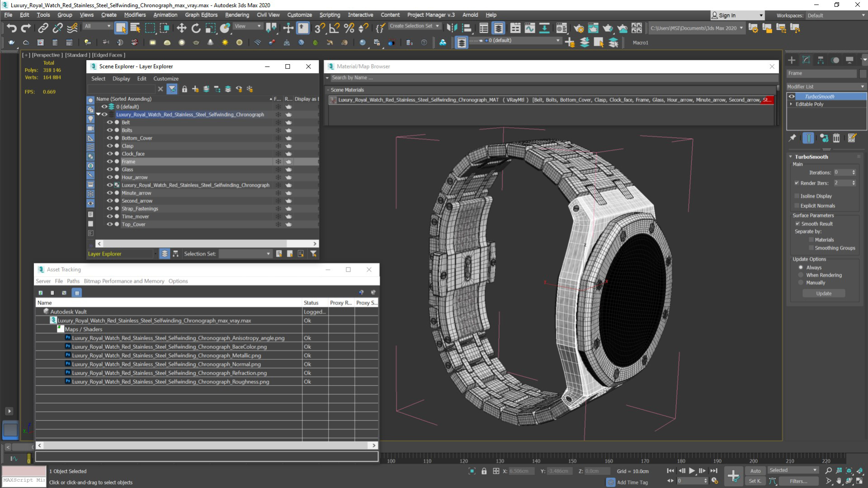
Task: Click the Set K. button
Action: (755, 481)
